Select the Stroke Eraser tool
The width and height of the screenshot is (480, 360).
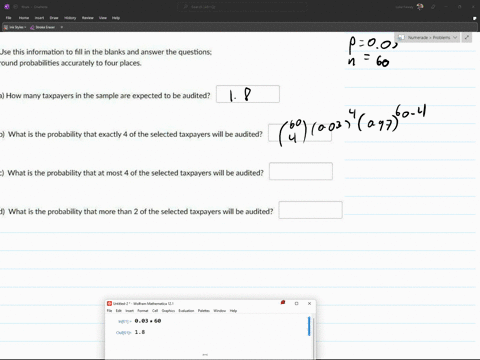(x=43, y=27)
